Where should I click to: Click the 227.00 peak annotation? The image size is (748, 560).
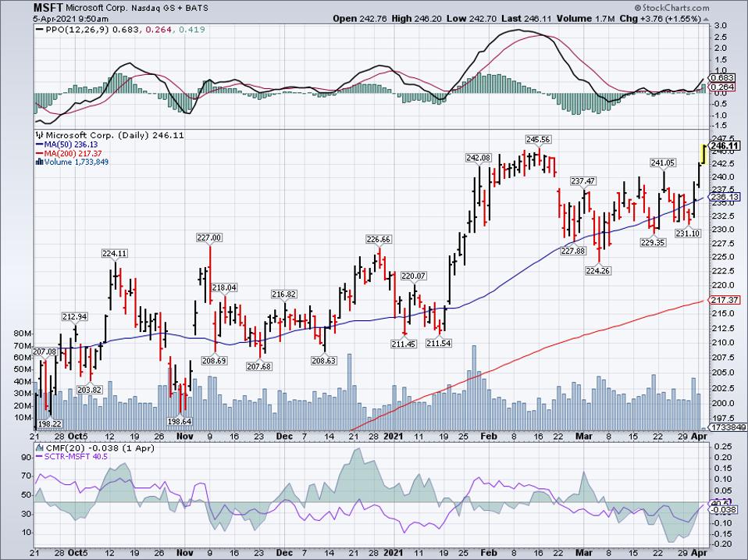coord(209,237)
